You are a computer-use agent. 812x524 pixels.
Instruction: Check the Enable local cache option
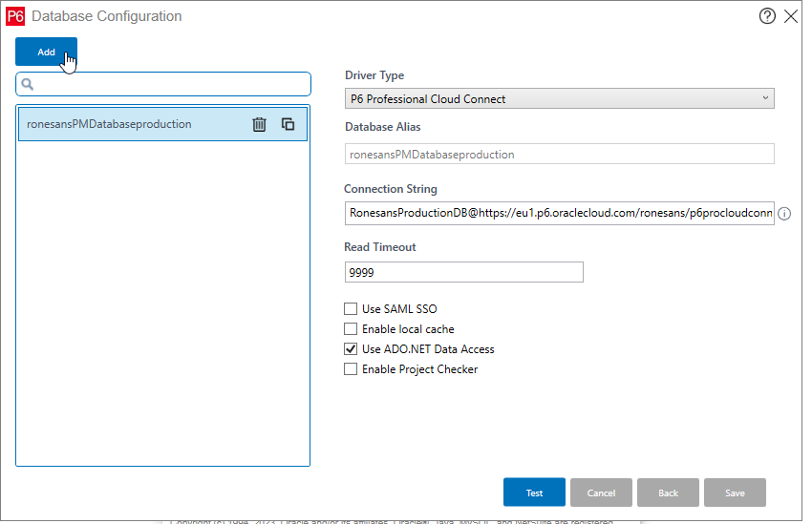[x=351, y=329]
